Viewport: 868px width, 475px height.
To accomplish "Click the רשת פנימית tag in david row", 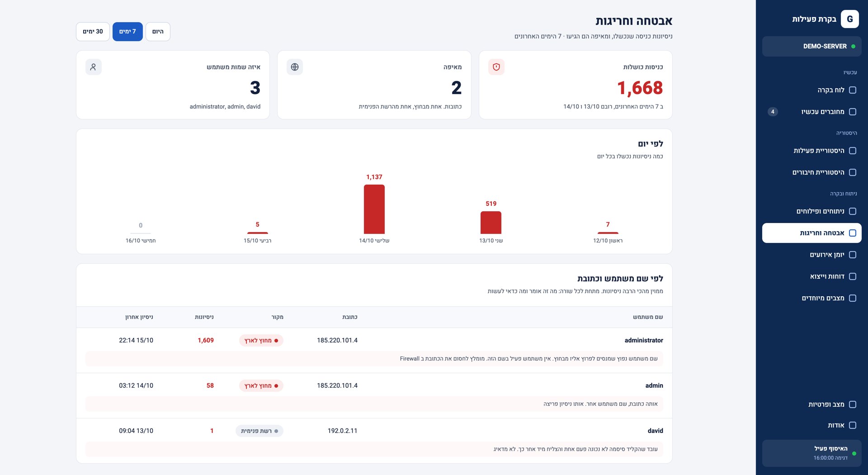I will (x=259, y=431).
